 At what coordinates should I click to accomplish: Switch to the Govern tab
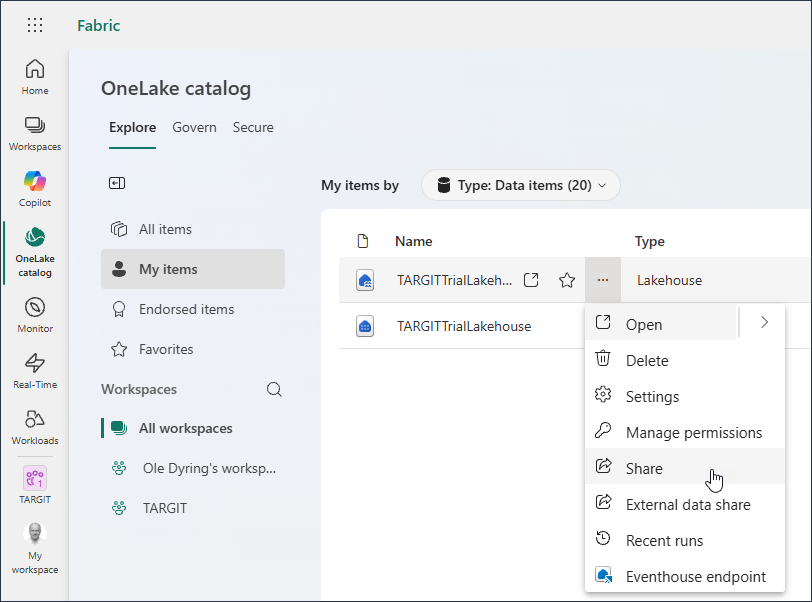coord(194,127)
